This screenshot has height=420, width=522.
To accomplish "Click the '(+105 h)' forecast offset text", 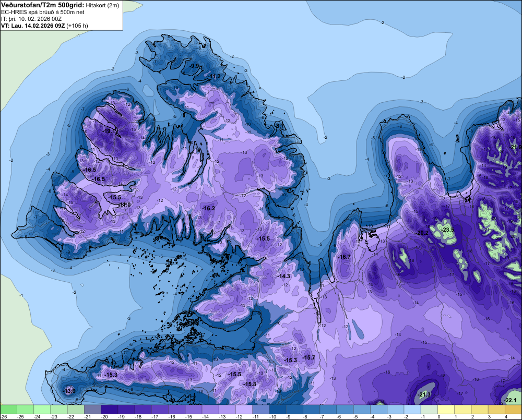I will click(x=77, y=26).
